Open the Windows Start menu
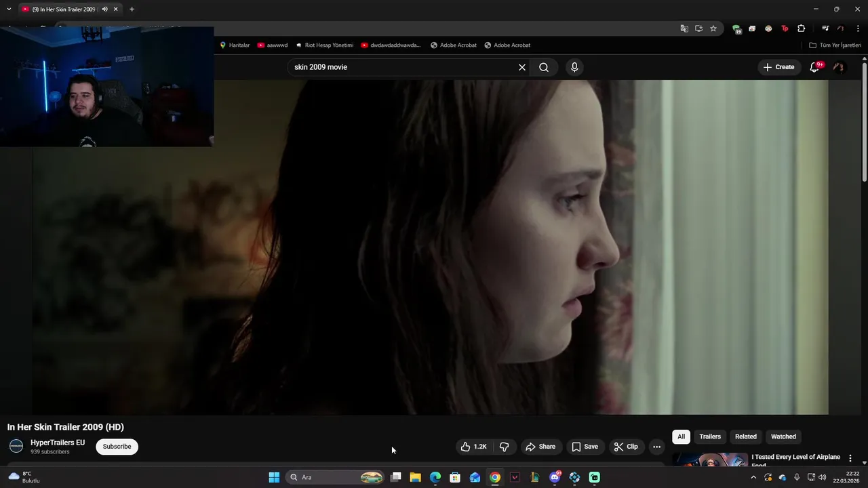Viewport: 868px width, 488px height. click(274, 477)
